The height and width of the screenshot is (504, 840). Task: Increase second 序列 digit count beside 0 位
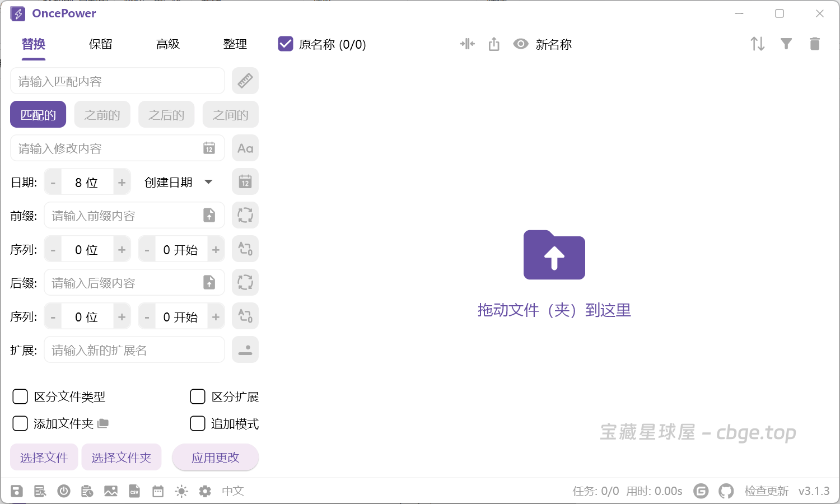pyautogui.click(x=122, y=317)
